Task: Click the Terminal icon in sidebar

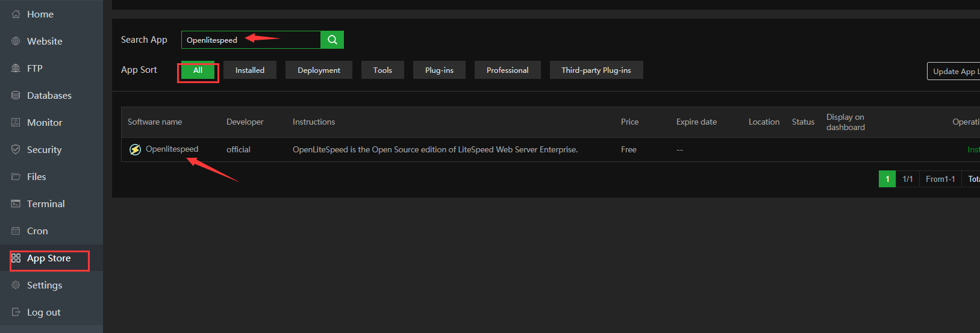Action: pos(16,204)
